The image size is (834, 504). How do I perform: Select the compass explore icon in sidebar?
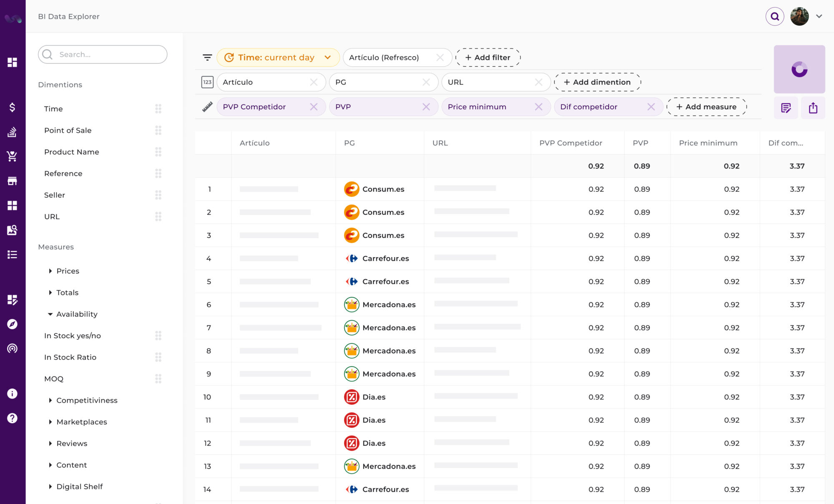tap(12, 324)
